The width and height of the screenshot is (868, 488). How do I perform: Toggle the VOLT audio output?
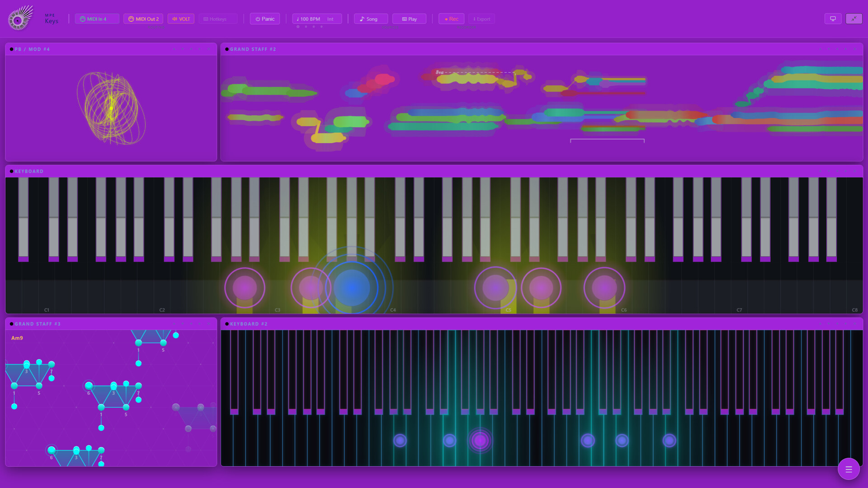(x=181, y=19)
